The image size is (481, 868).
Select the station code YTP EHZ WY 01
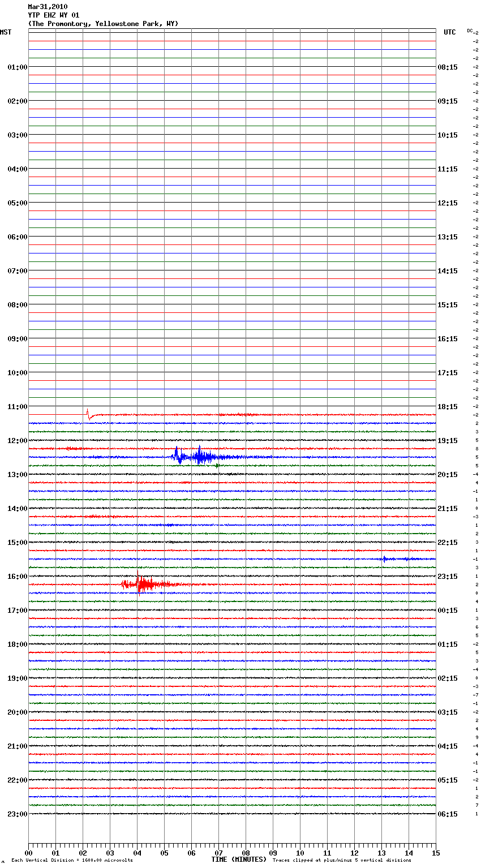pyautogui.click(x=54, y=15)
